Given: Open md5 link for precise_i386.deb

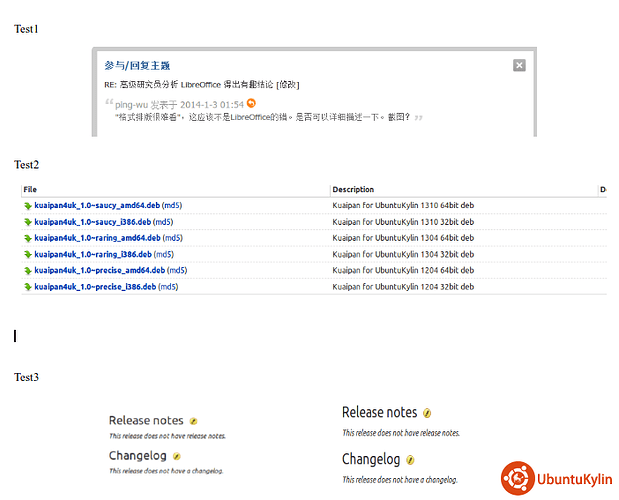Looking at the screenshot, I should (168, 287).
